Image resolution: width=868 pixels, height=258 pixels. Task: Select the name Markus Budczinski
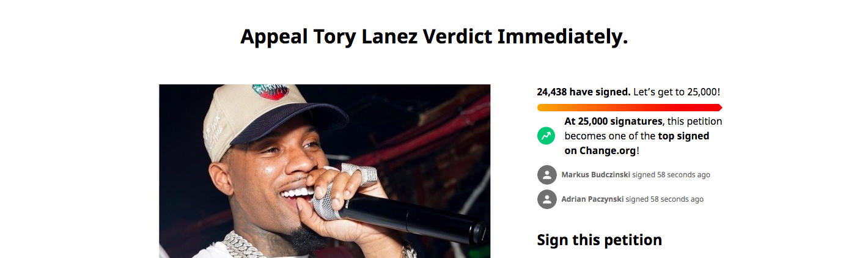[595, 175]
